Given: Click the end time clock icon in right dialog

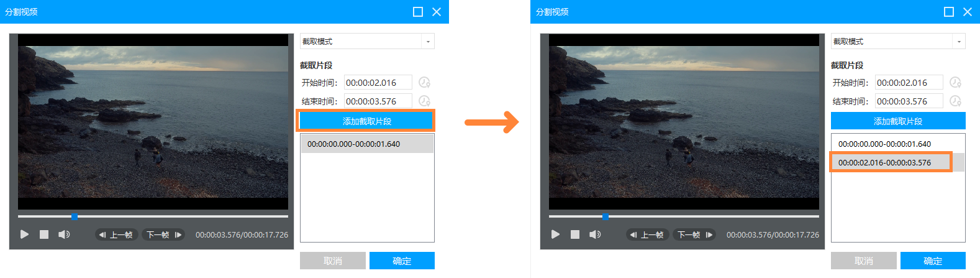Looking at the screenshot, I should tap(955, 101).
